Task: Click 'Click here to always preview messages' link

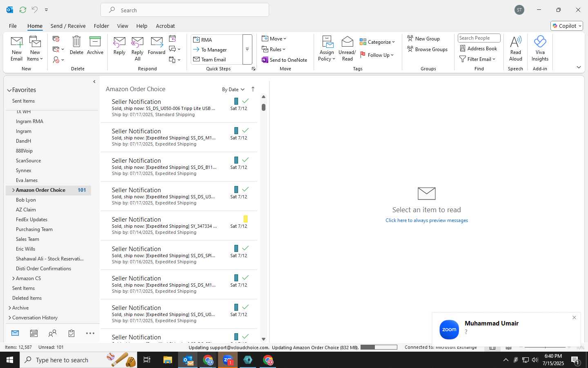Action: coord(427,220)
